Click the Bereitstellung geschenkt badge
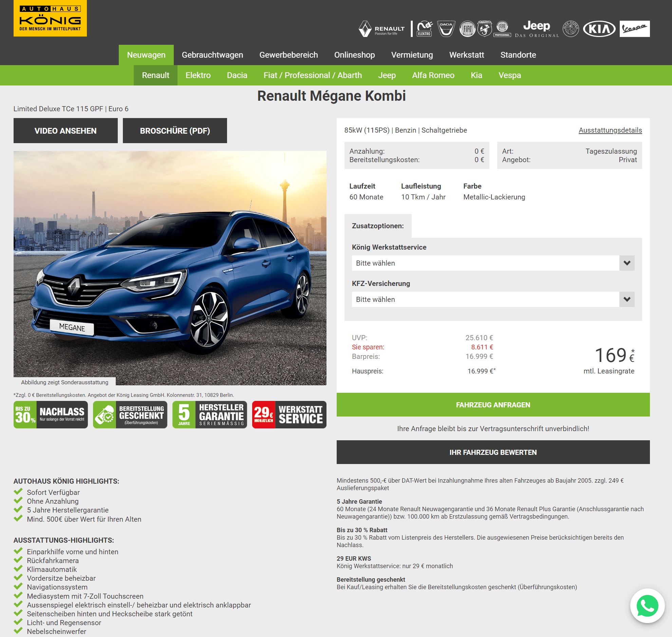 [x=130, y=414]
